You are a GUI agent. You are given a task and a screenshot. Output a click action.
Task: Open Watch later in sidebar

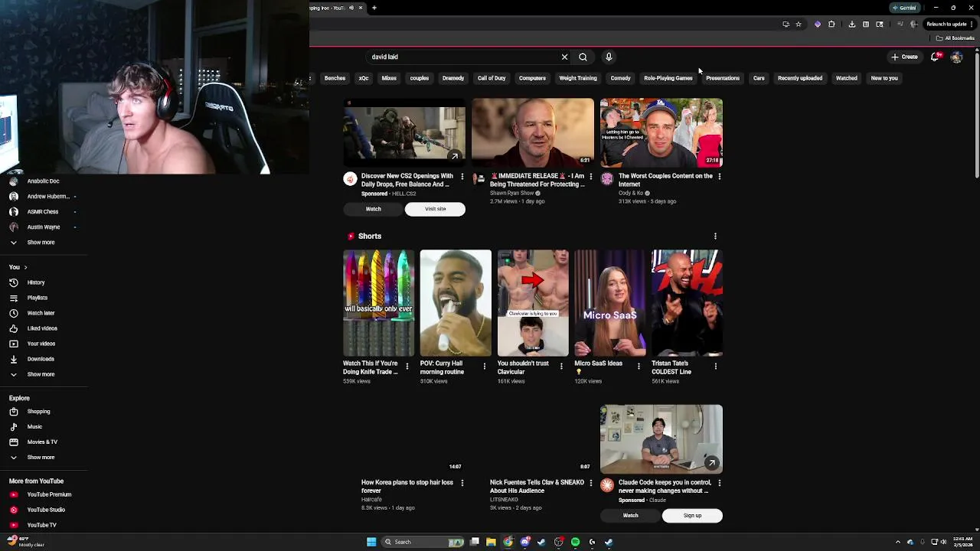coord(41,313)
